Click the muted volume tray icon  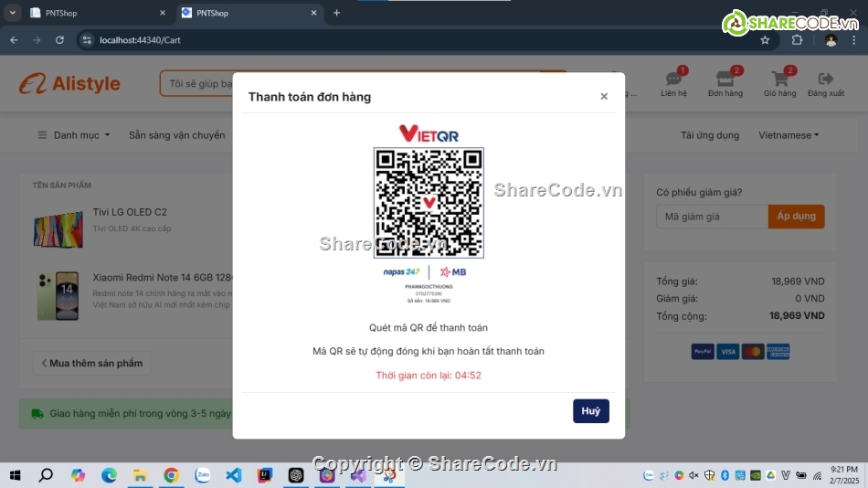pos(693,475)
